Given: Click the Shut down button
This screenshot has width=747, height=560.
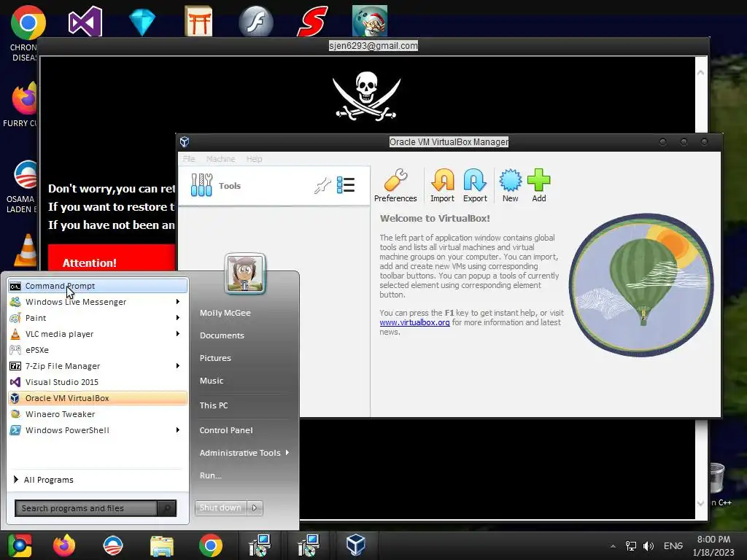Looking at the screenshot, I should (x=221, y=507).
